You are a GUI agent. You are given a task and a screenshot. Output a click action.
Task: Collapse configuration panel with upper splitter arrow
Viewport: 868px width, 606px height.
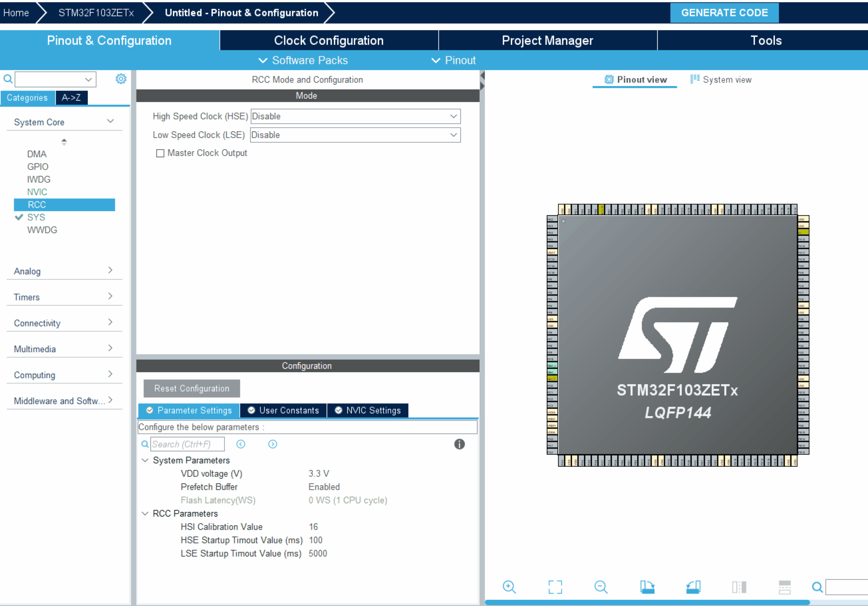483,75
